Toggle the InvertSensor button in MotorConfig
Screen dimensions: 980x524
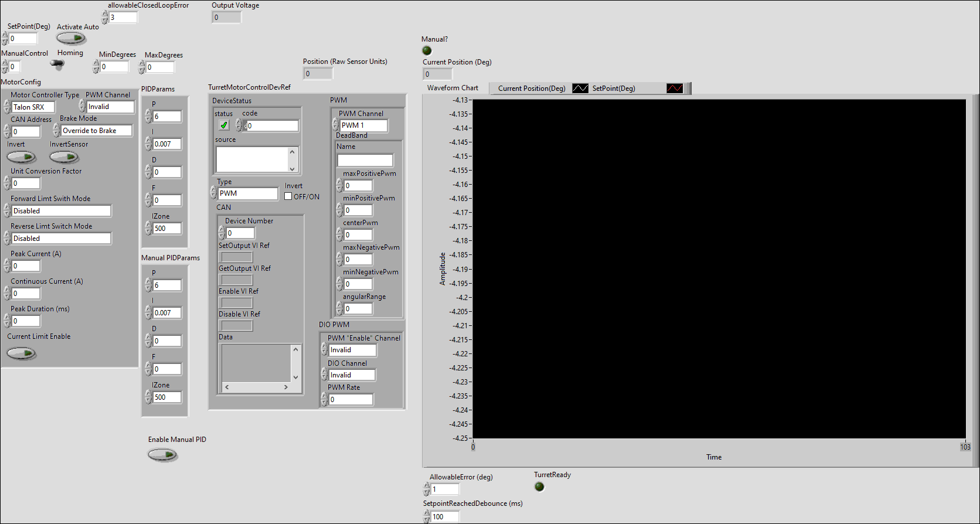point(64,157)
